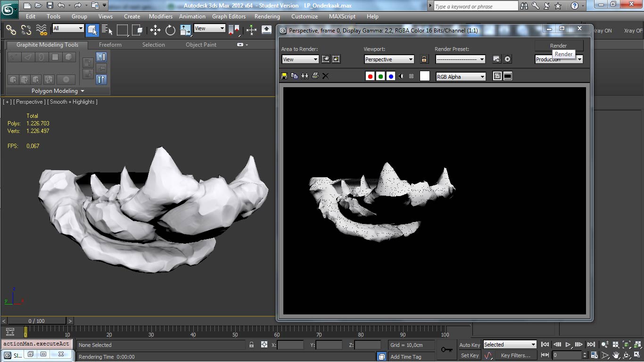This screenshot has height=362, width=644.
Task: Toggle the red channel display
Action: [370, 76]
